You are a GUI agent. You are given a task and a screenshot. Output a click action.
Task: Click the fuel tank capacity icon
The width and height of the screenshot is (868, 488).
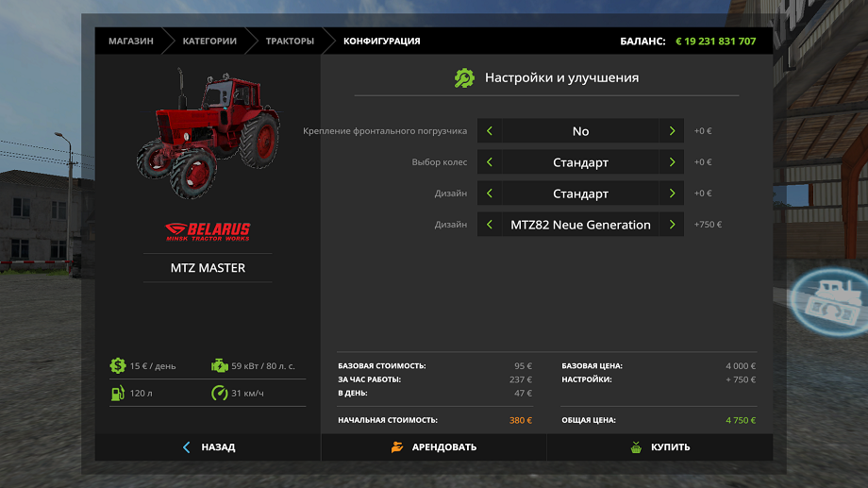(x=117, y=393)
